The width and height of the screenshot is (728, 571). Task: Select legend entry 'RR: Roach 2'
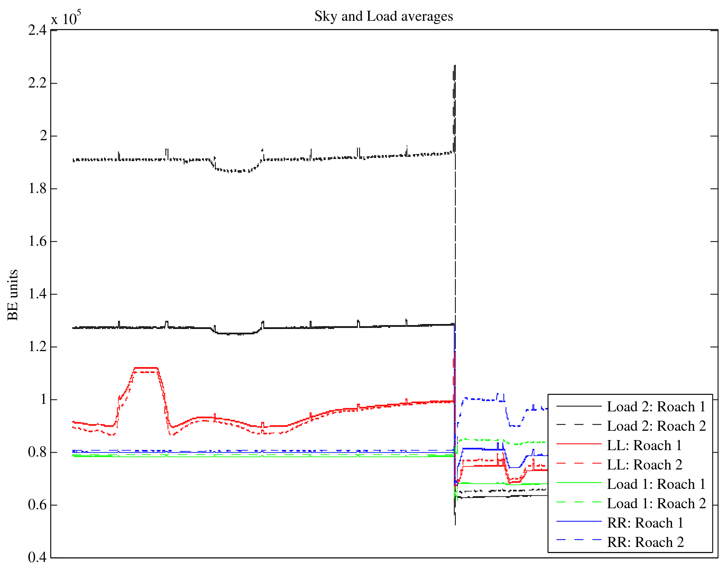[645, 542]
